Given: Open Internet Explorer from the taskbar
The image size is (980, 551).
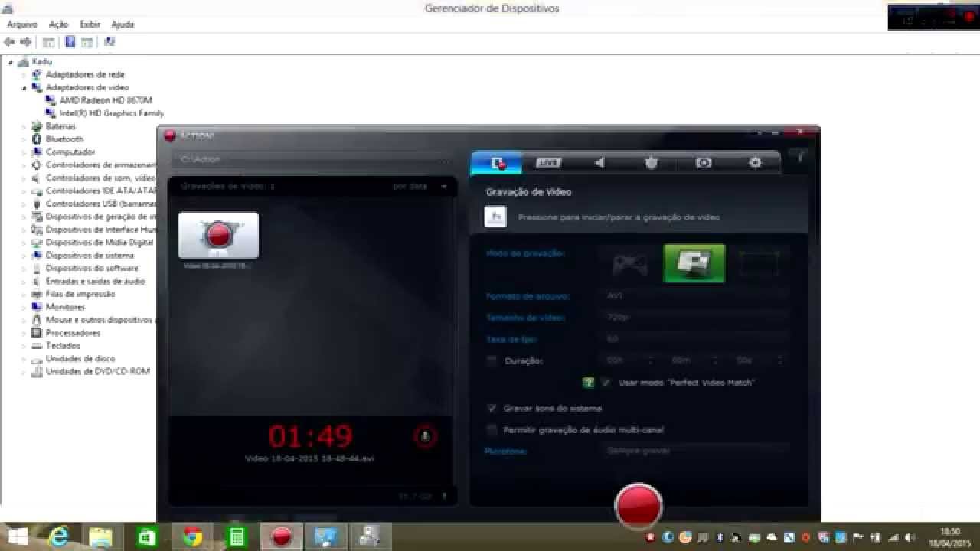Looking at the screenshot, I should pyautogui.click(x=59, y=537).
